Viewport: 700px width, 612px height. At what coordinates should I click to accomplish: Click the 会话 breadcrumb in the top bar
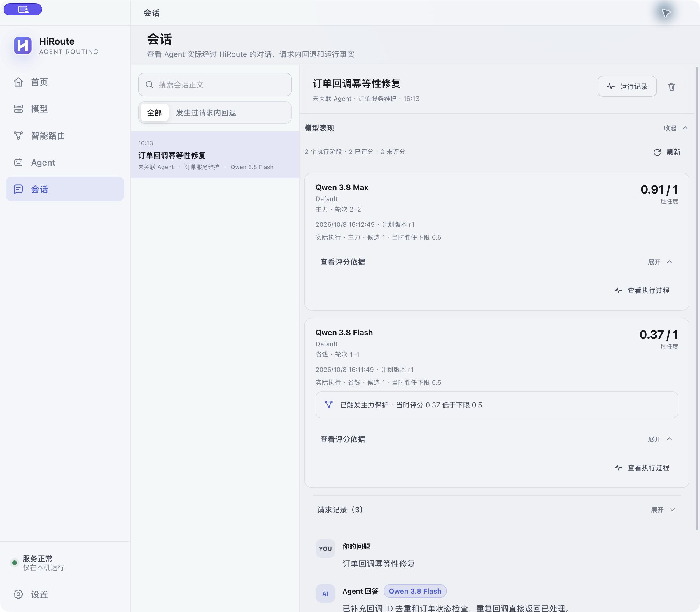[151, 13]
